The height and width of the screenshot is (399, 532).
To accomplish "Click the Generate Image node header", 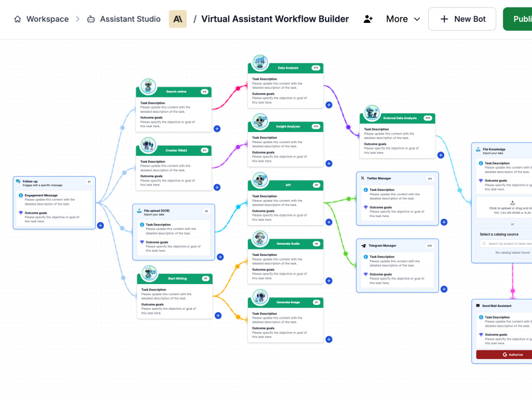I will click(x=286, y=302).
